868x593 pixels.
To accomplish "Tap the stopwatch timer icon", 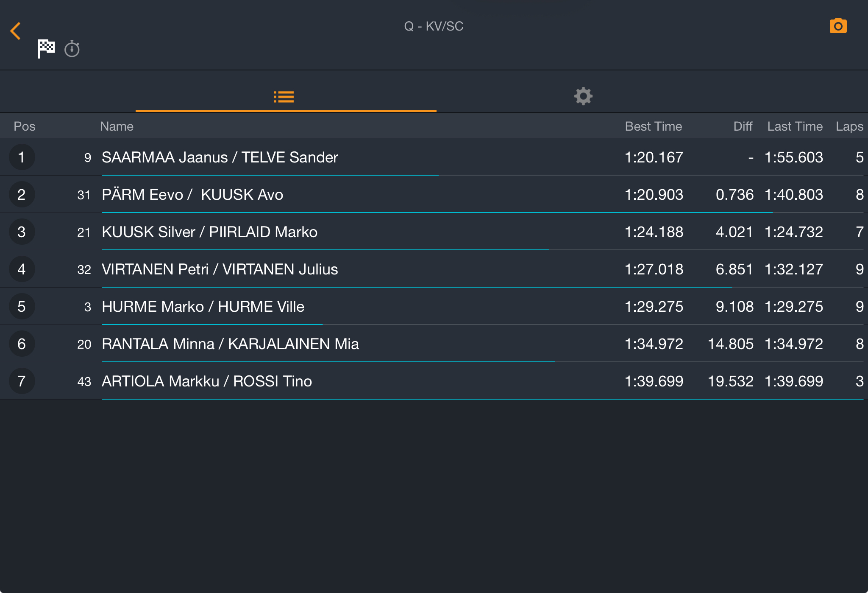I will coord(72,49).
